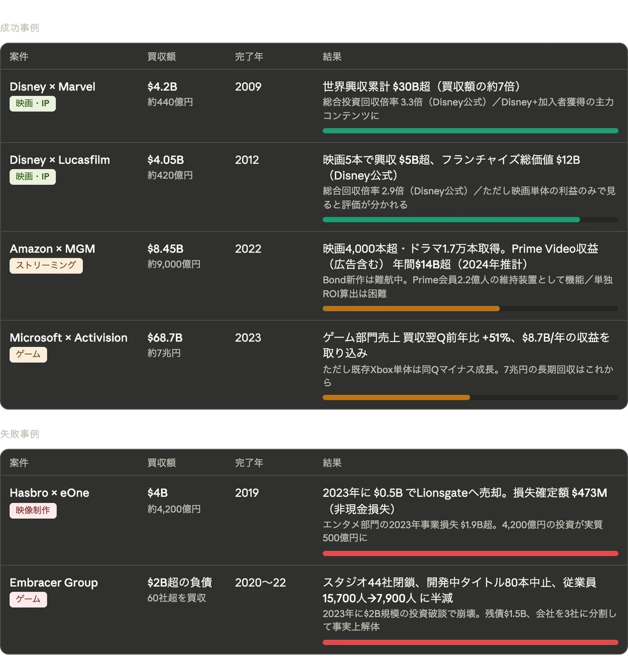Click the 成功事例 section heading

click(19, 28)
